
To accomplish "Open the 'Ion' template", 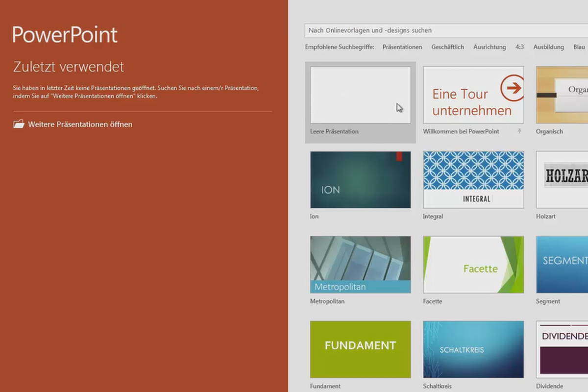I will [360, 179].
